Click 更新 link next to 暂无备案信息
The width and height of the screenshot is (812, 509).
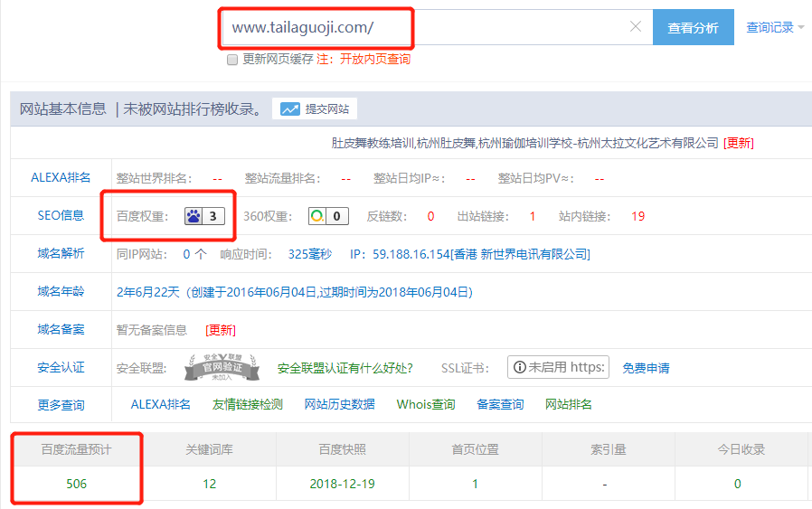[221, 330]
